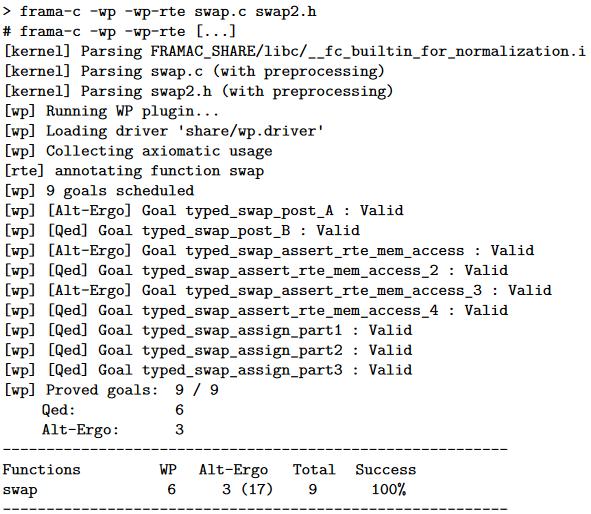Click the 100% success value
591x514 pixels.
389,490
